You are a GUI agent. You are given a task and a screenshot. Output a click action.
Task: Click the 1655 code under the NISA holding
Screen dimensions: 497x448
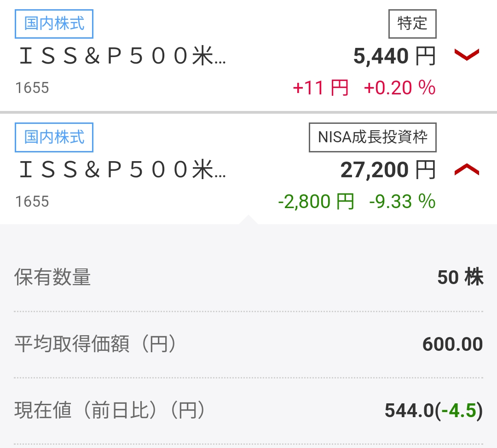pyautogui.click(x=32, y=202)
